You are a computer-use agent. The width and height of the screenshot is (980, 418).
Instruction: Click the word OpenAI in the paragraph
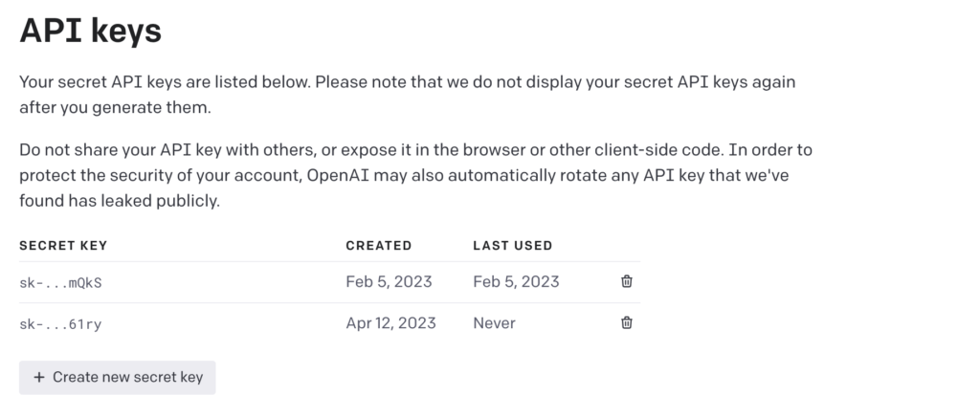coord(337,176)
